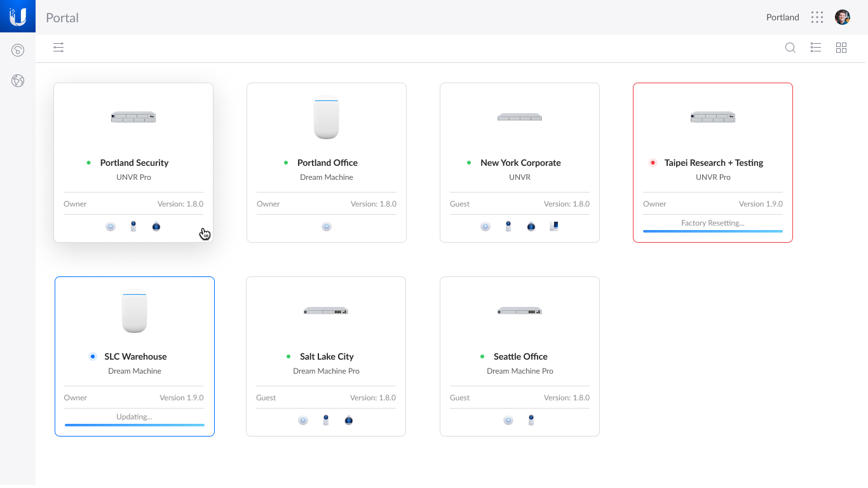Click the access point icon on Portland Office
This screenshot has width=868, height=488.
(327, 226)
